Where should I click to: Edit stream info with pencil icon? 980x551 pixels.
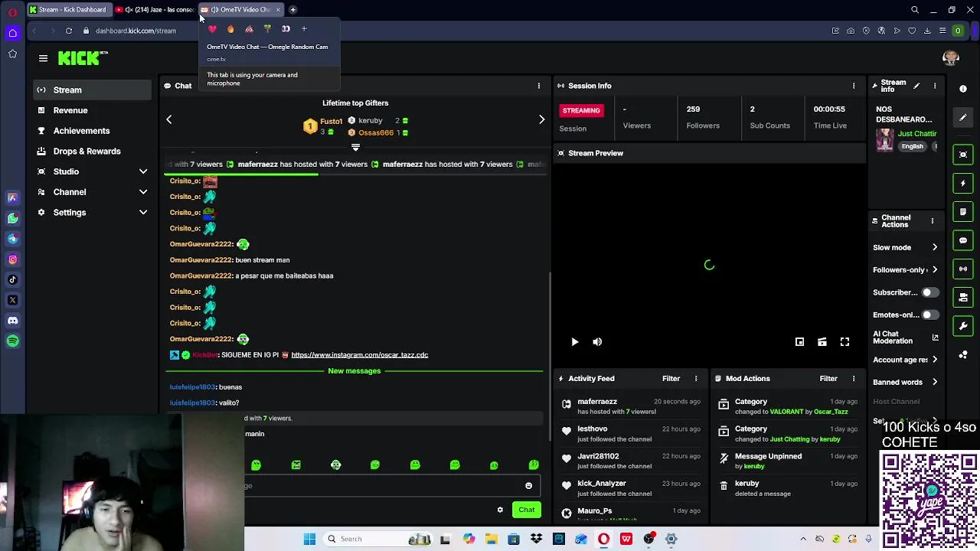[916, 86]
